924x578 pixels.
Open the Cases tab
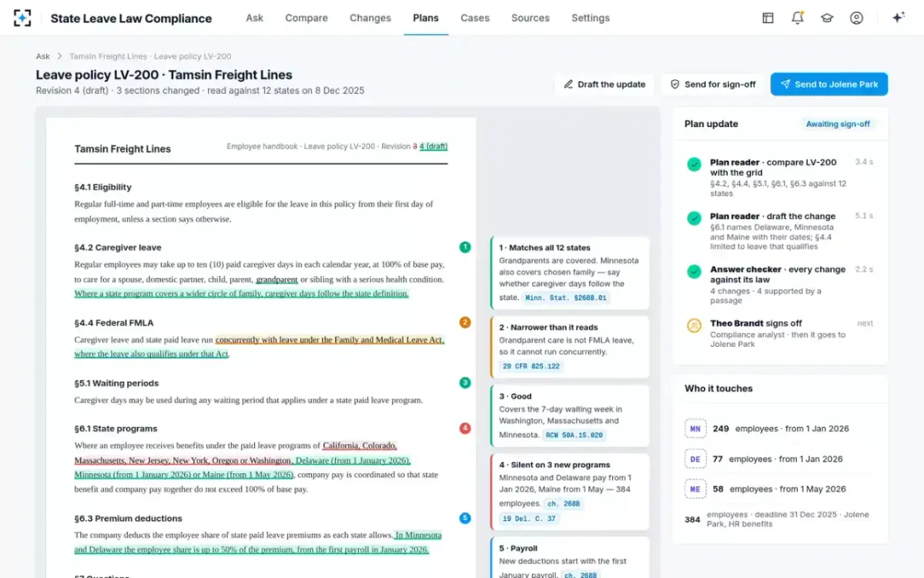coord(475,18)
